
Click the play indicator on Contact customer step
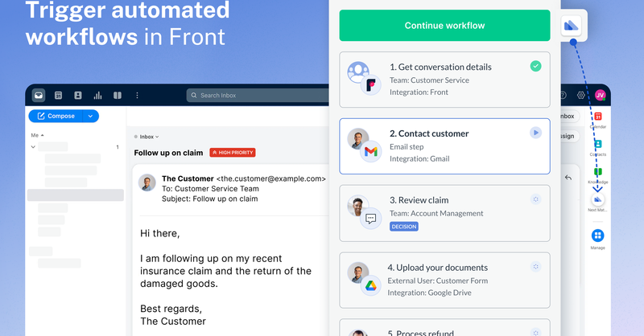[535, 133]
